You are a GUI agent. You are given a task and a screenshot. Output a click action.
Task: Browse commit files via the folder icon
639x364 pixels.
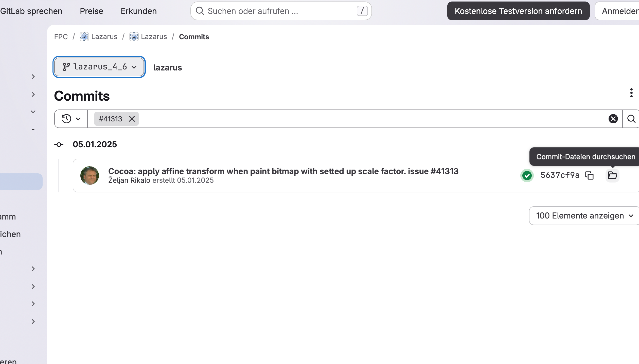[x=612, y=175]
